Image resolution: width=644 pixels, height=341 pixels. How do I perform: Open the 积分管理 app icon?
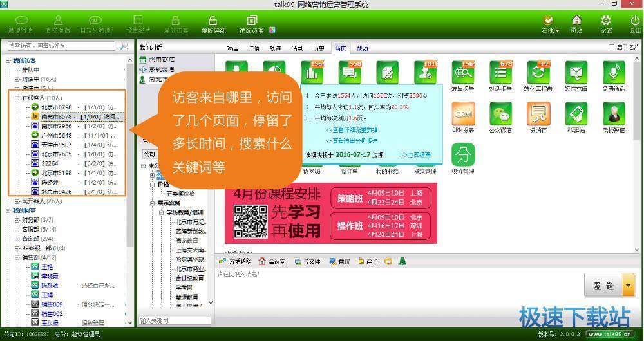(463, 154)
